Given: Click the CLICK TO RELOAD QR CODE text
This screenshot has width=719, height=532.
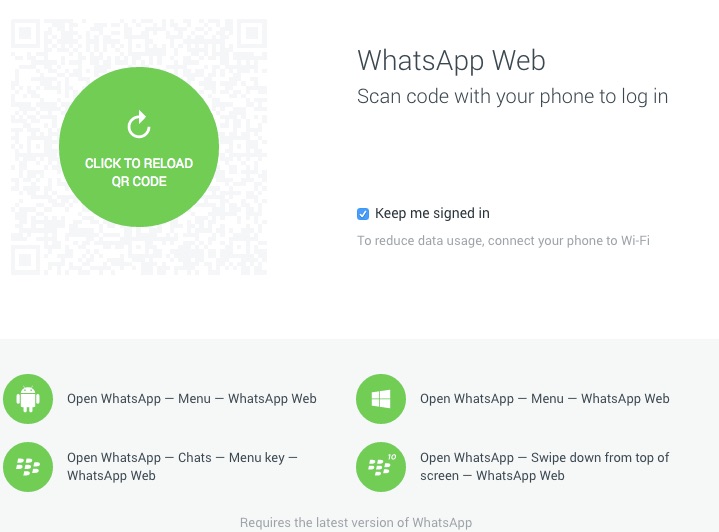Looking at the screenshot, I should click(x=139, y=172).
